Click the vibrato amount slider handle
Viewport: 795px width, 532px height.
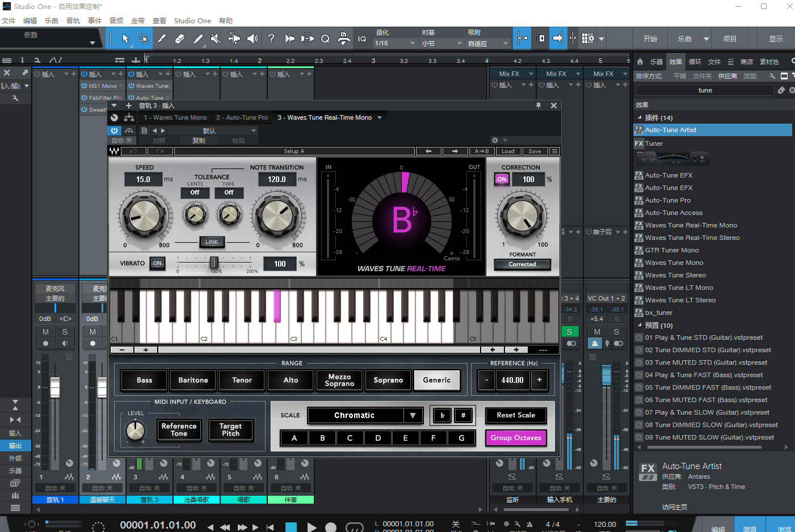[x=214, y=262]
